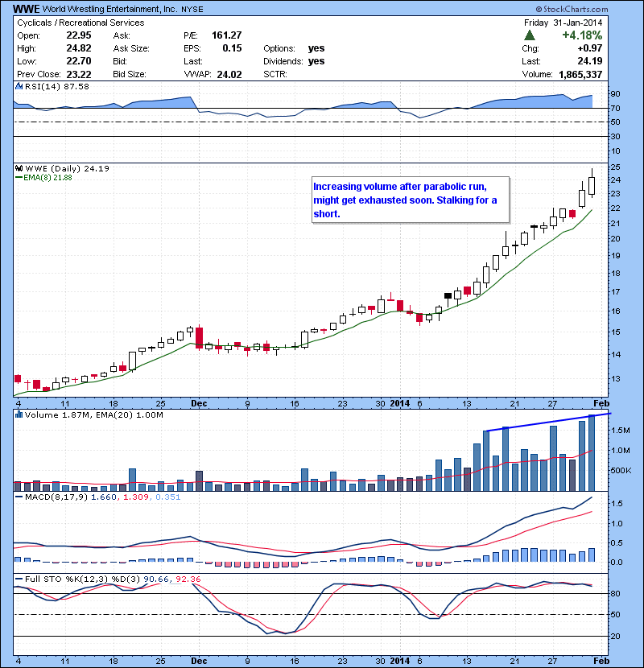Click the Volume 1.87M, EMA(20) 1.00M label
The width and height of the screenshot is (644, 668).
(93, 414)
